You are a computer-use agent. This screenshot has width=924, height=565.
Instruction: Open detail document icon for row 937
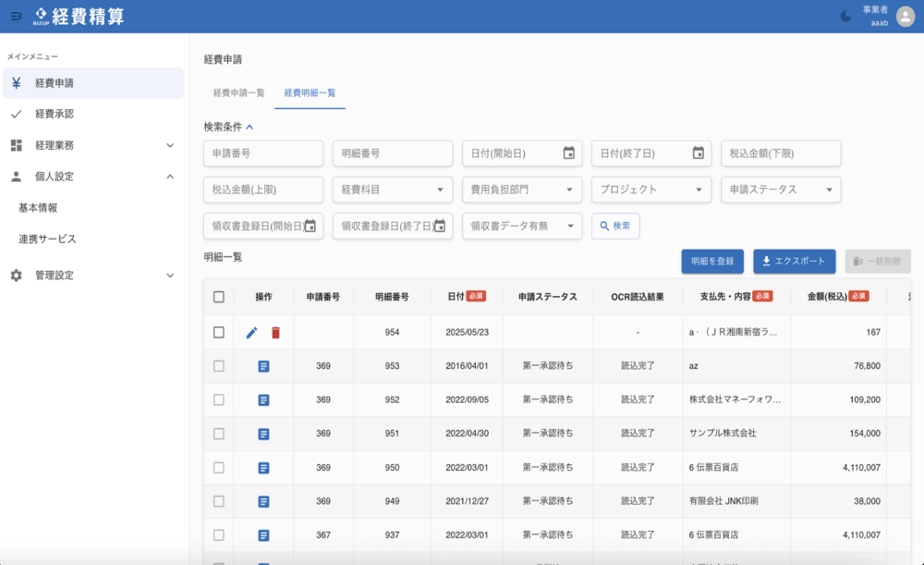(263, 534)
